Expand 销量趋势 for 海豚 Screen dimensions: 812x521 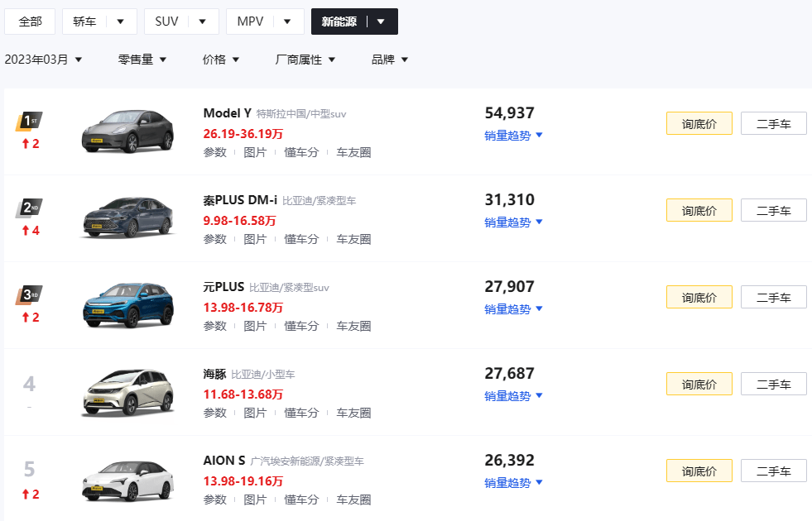point(513,396)
